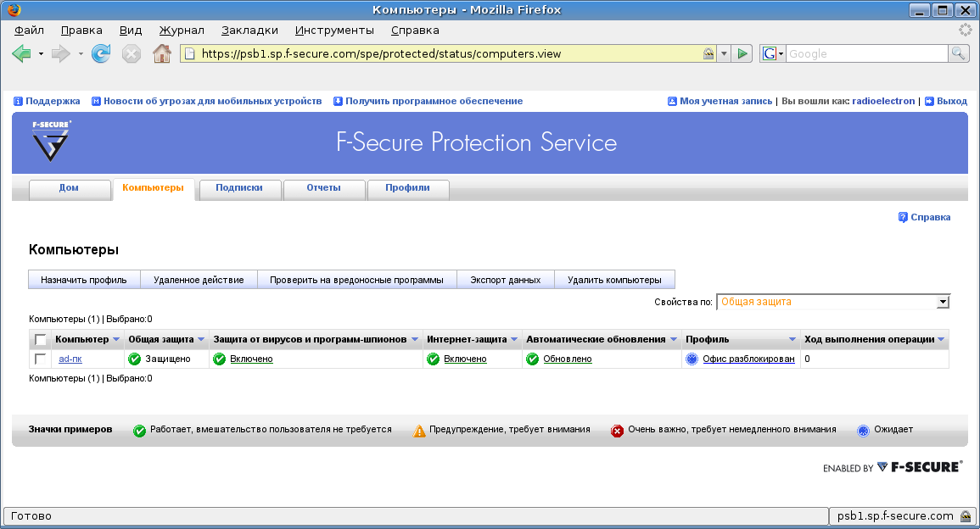Screen dimensions: 980x529
Task: Open the Интернет-защита column arrow
Action: (x=513, y=340)
